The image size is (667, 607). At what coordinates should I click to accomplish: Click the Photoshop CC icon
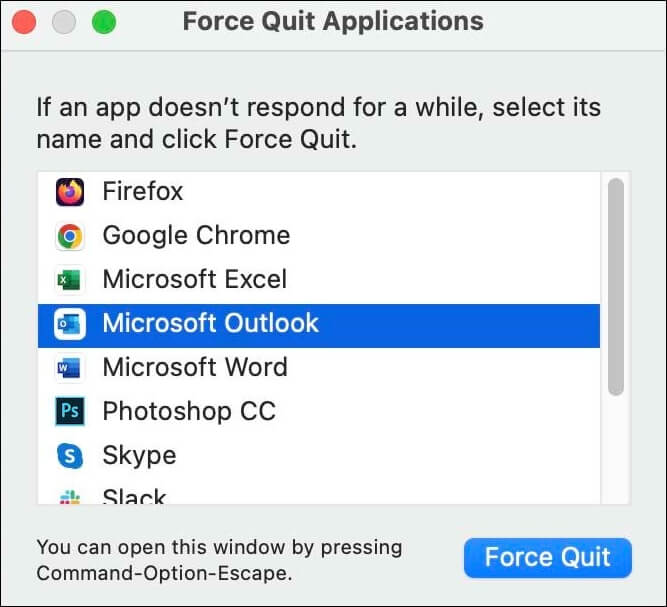pyautogui.click(x=69, y=411)
